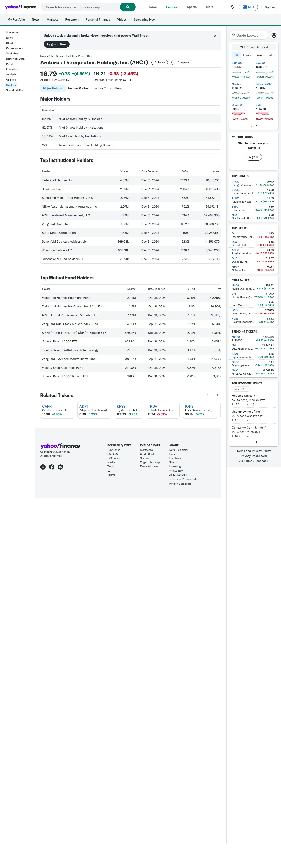The image size is (281, 868).
Task: Open the IONS related ticker card
Action: click(x=200, y=410)
